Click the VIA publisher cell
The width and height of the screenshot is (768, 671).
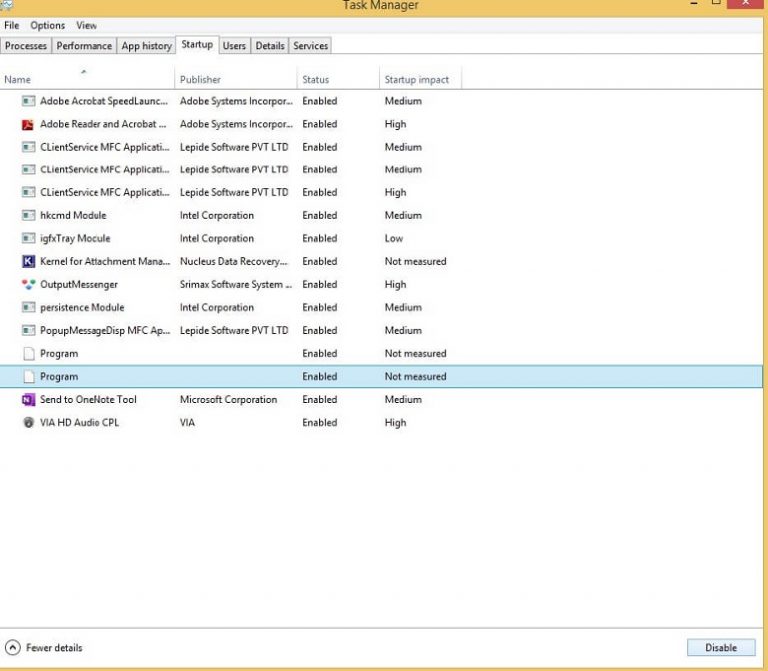(x=187, y=423)
